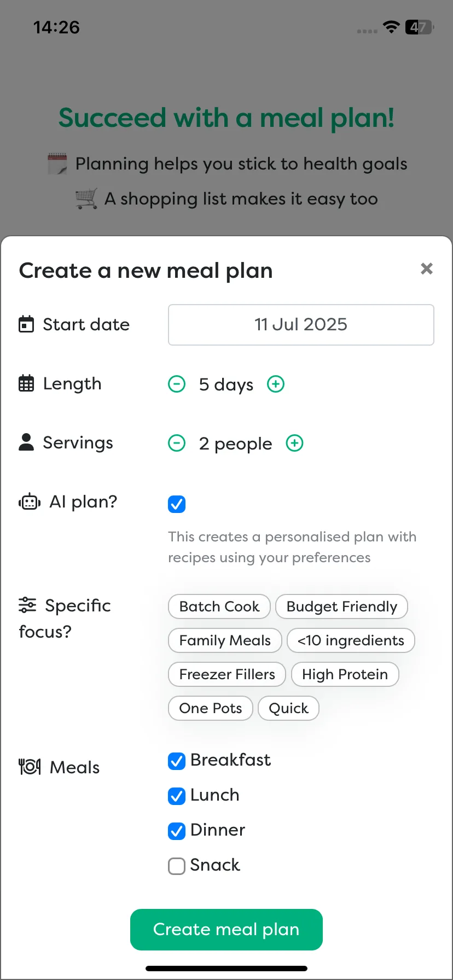Viewport: 453px width, 980px height.
Task: Add servings using the plus icon
Action: (x=295, y=443)
